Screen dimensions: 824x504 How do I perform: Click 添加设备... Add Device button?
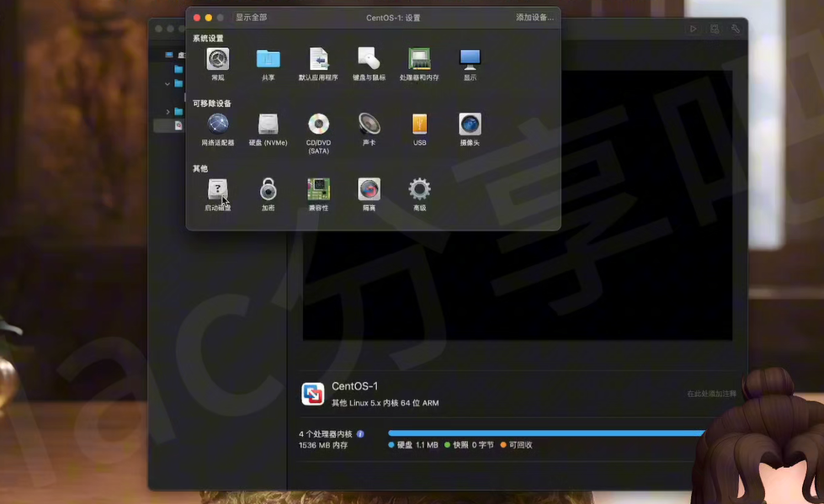[534, 18]
